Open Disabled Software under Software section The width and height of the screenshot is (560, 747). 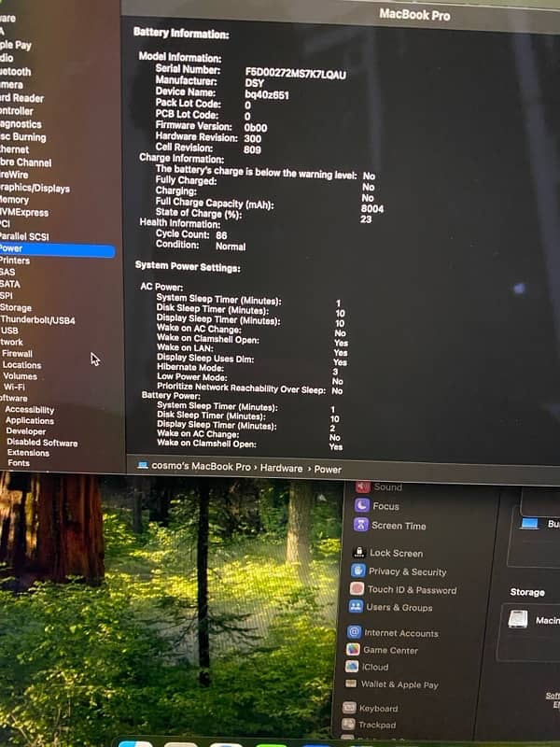(42, 443)
